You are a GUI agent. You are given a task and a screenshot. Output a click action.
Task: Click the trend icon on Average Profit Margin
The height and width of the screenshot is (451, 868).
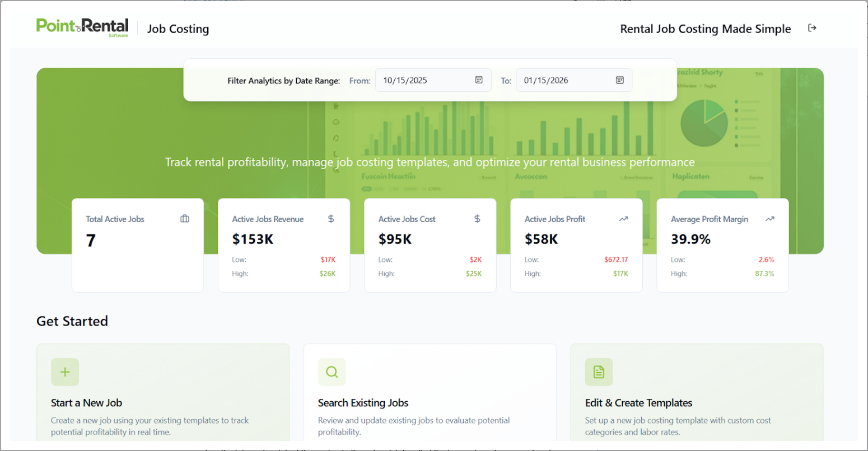(769, 219)
